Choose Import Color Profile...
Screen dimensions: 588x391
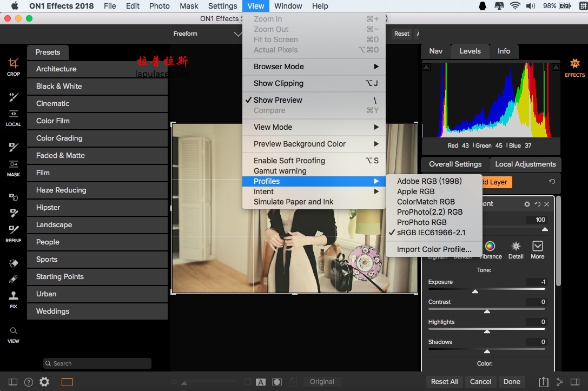[434, 249]
